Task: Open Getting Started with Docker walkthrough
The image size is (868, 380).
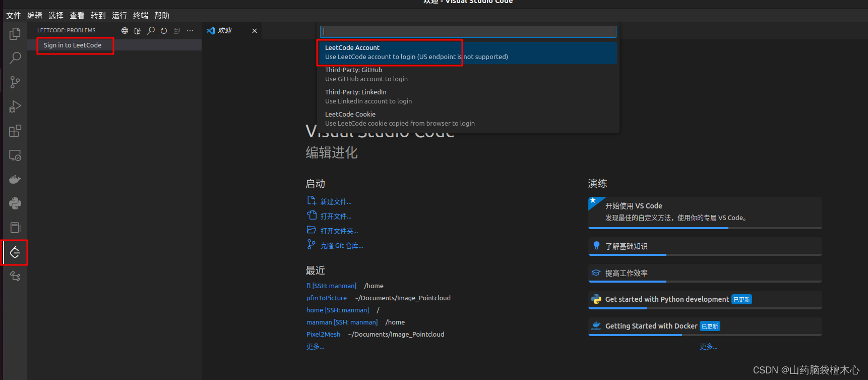Action: coord(705,327)
